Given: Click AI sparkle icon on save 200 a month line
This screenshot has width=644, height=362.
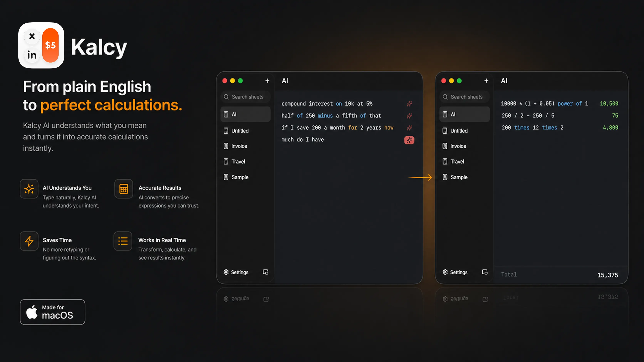Looking at the screenshot, I should (x=409, y=128).
